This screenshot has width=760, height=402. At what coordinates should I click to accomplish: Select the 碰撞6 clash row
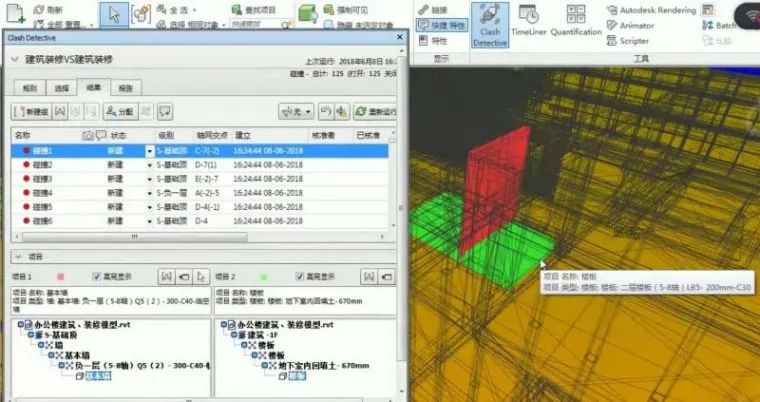coord(200,221)
